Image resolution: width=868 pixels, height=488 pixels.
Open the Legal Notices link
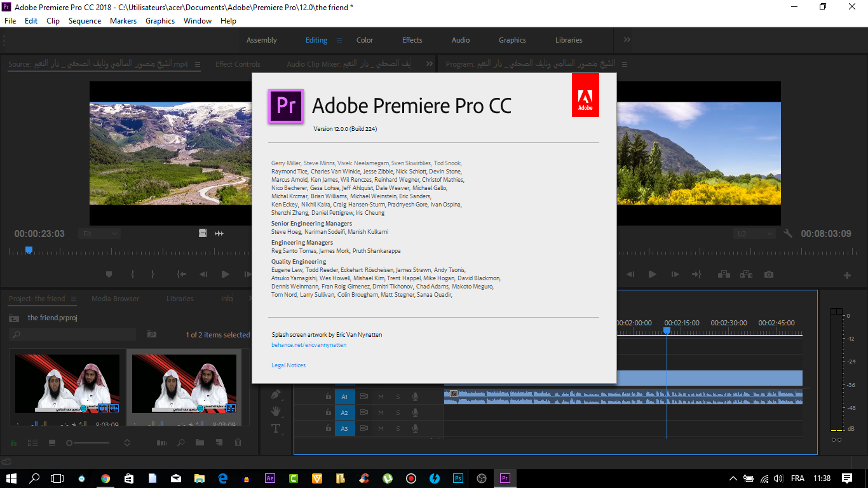tap(288, 365)
